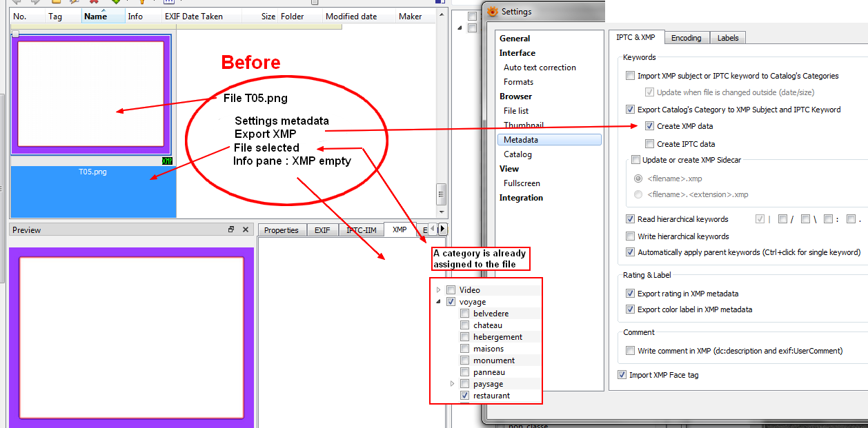Switch to the Encoding tab
868x428 pixels.
pos(686,38)
